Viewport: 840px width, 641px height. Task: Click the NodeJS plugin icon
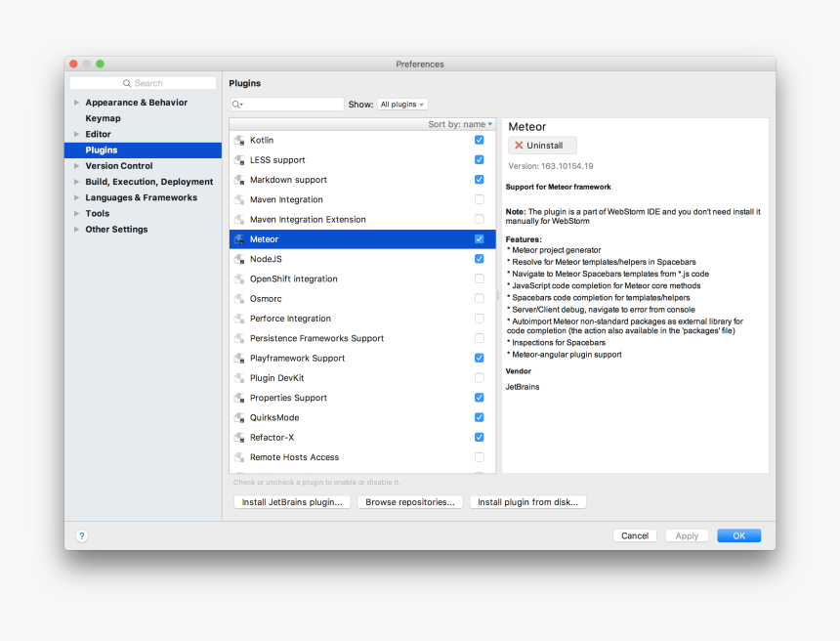[239, 259]
